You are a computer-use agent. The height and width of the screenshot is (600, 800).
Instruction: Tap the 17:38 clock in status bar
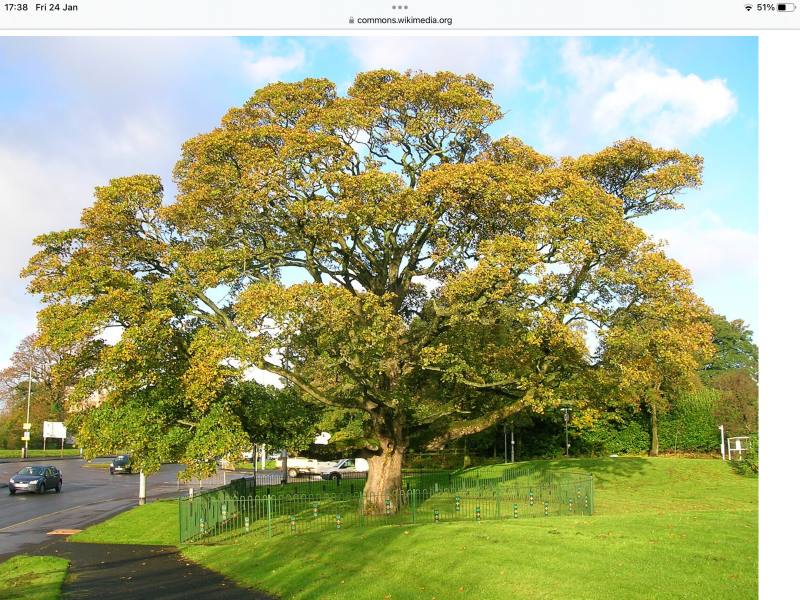(16, 7)
